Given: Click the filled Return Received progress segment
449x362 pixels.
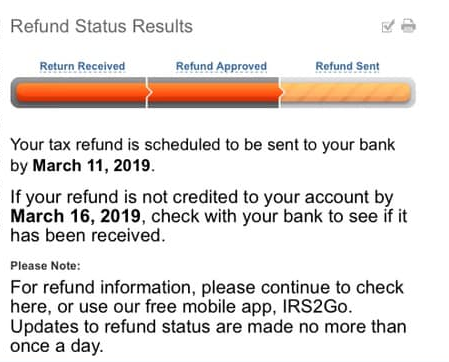Looking at the screenshot, I should click(x=80, y=93).
